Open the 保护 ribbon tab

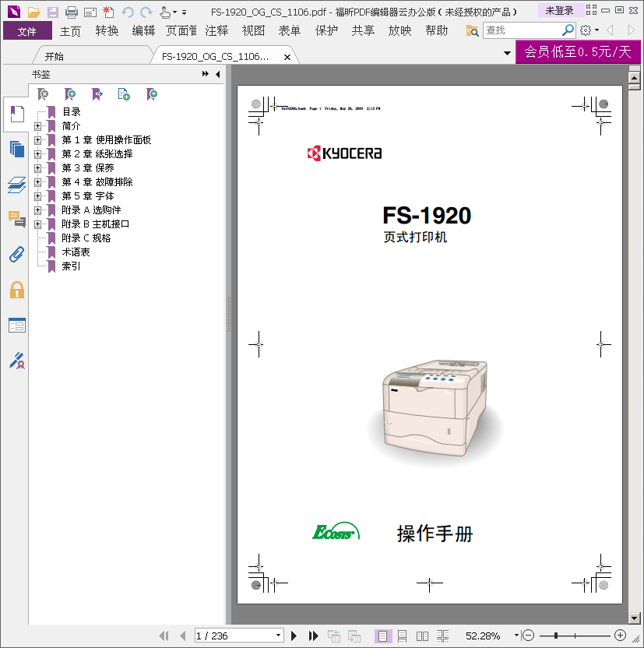(x=326, y=31)
